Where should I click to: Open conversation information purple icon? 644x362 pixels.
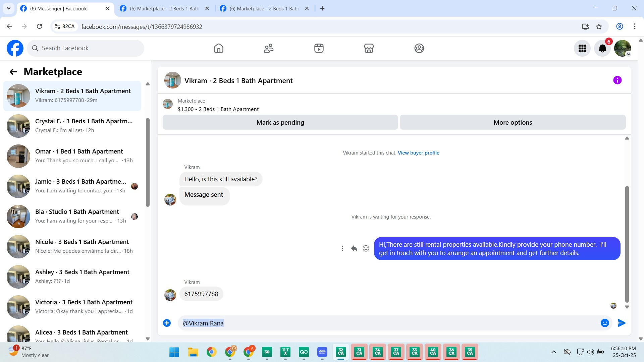617,80
